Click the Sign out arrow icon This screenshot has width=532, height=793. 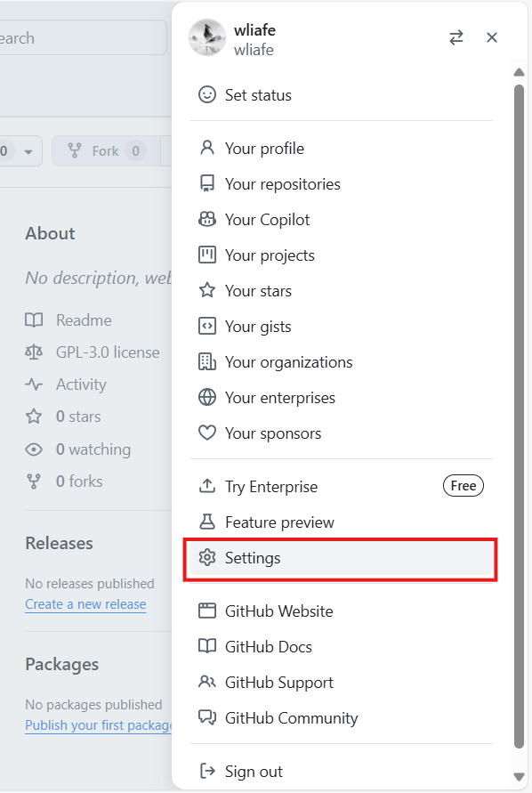coord(206,771)
